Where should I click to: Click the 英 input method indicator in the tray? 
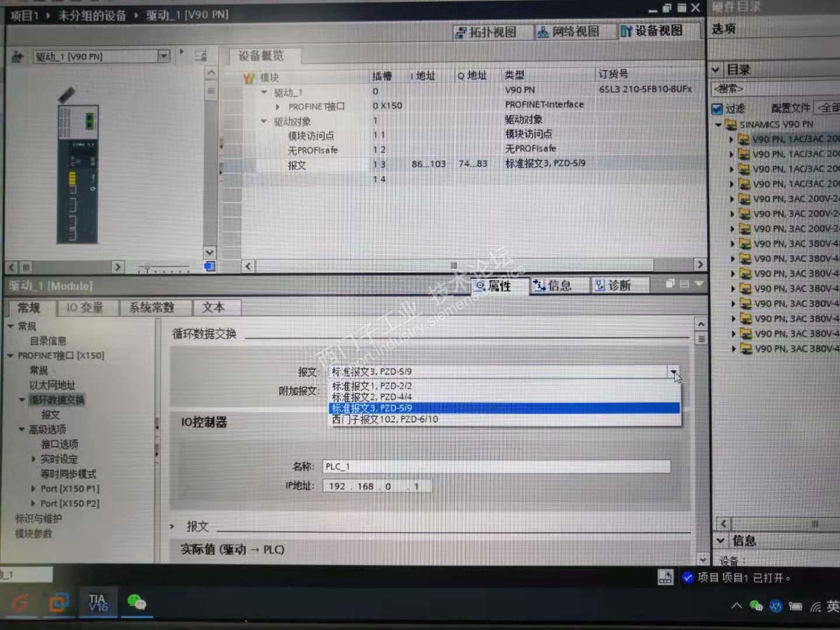click(x=832, y=607)
